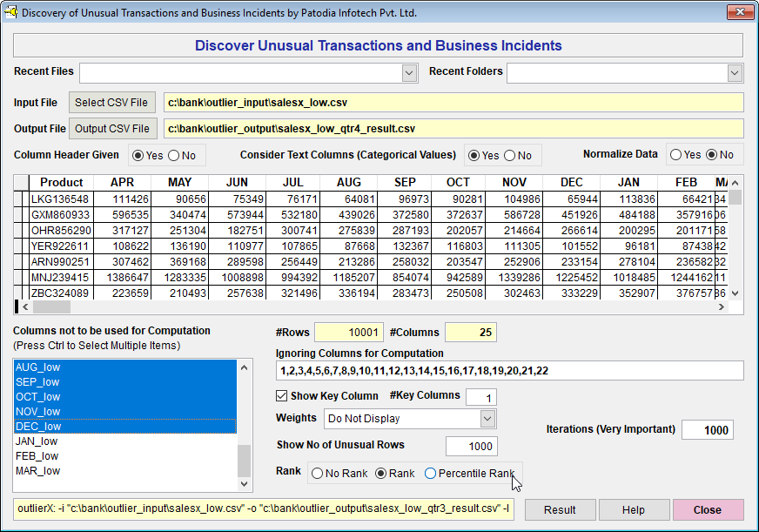Image resolution: width=759 pixels, height=532 pixels.
Task: Click the Iterations input field
Action: coord(707,430)
